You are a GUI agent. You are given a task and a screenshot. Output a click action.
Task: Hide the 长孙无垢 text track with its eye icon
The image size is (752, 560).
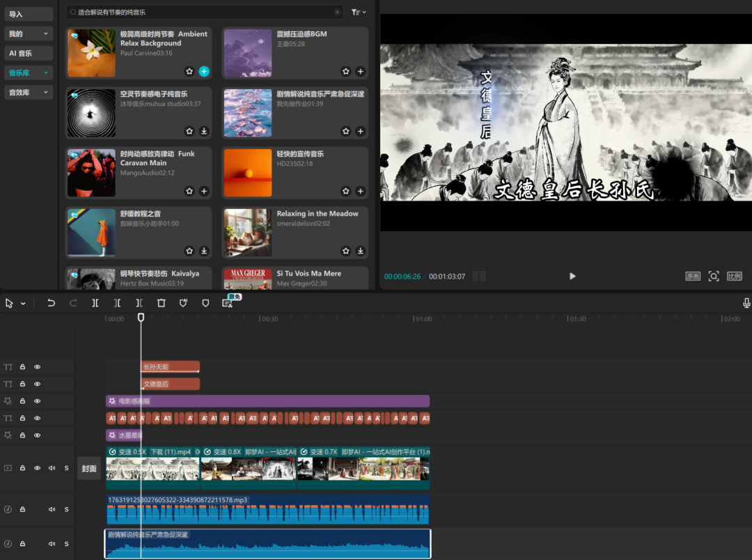pyautogui.click(x=38, y=366)
